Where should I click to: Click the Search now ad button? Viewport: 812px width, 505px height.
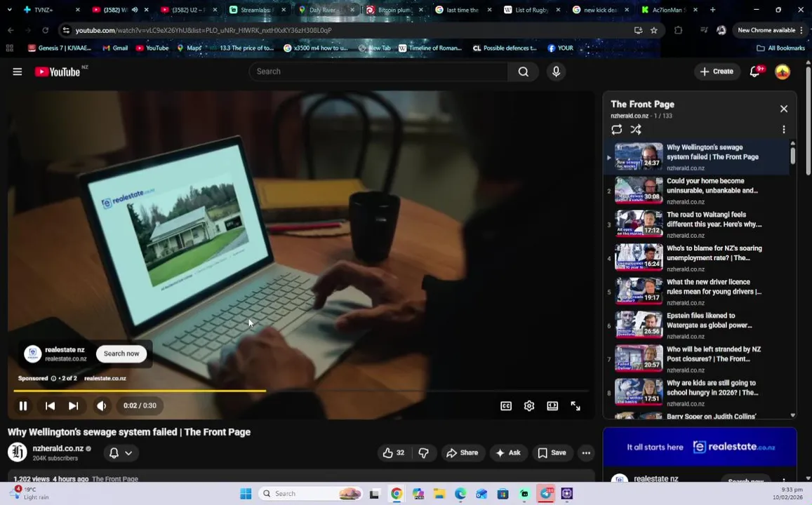click(121, 354)
